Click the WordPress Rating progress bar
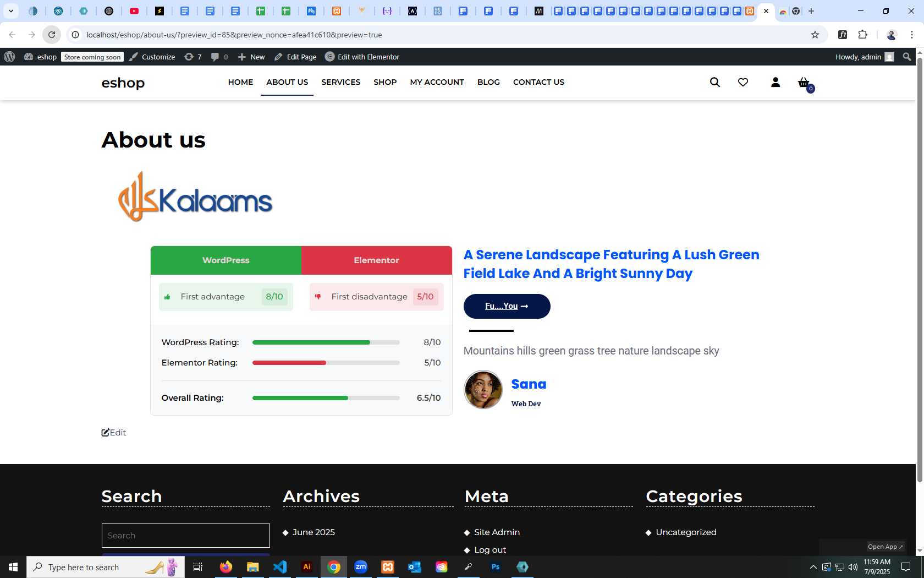 [326, 342]
